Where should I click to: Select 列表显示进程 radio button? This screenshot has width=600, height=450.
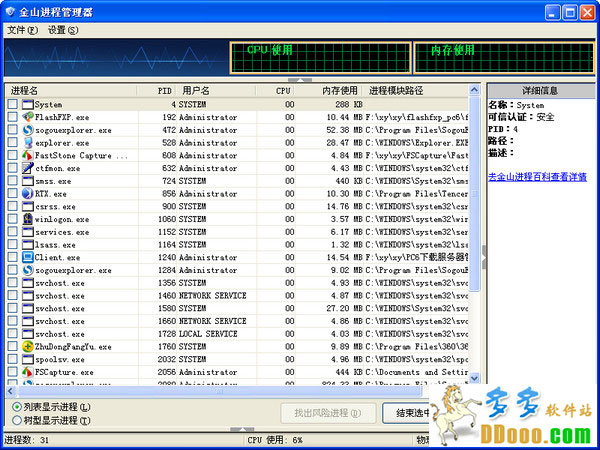(x=17, y=407)
